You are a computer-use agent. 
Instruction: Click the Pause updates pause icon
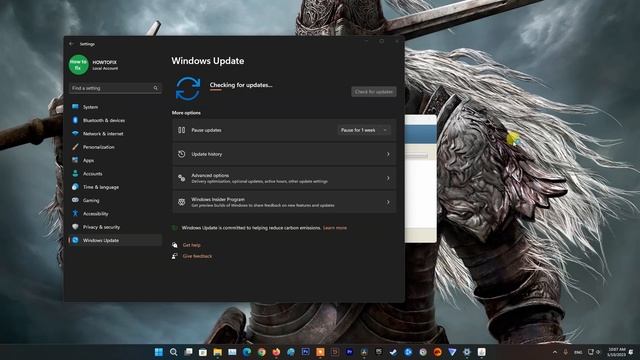click(182, 130)
